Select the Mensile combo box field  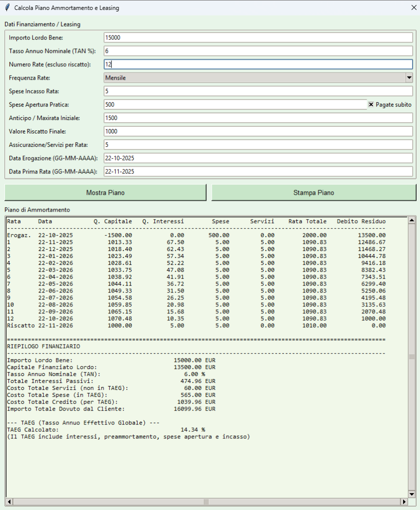pyautogui.click(x=254, y=78)
